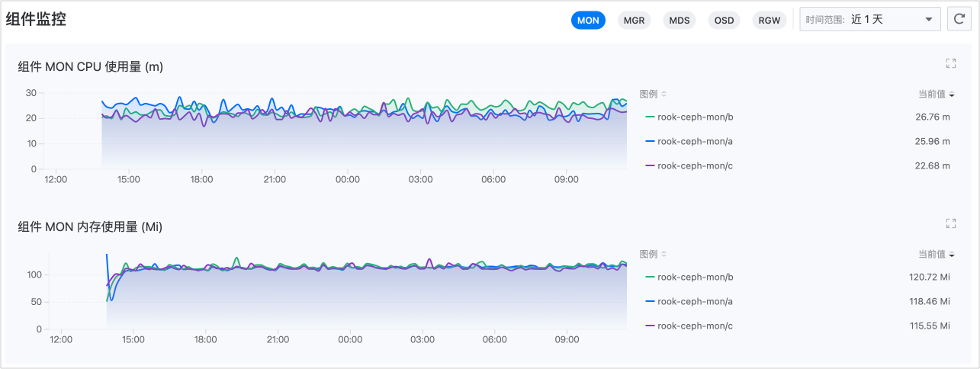Screen dimensions: 980x369
Task: Click the refresh icon button
Action: point(958,20)
